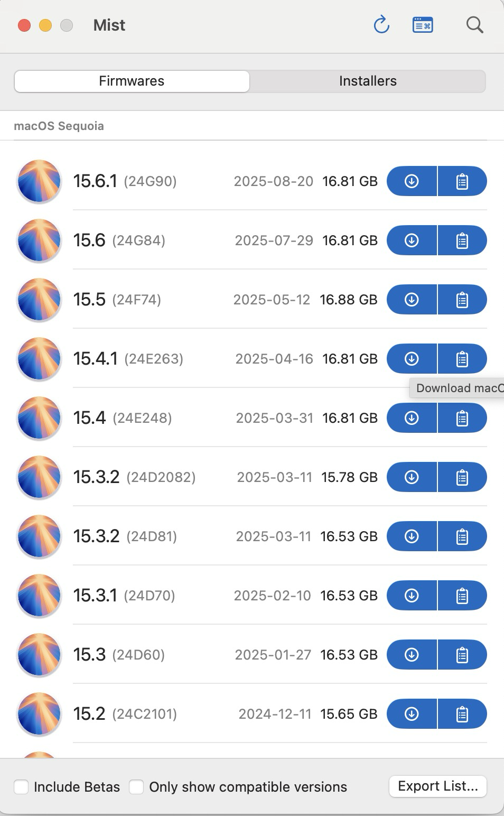This screenshot has height=816, width=504.
Task: Click the date 2025-05-12
Action: [272, 300]
